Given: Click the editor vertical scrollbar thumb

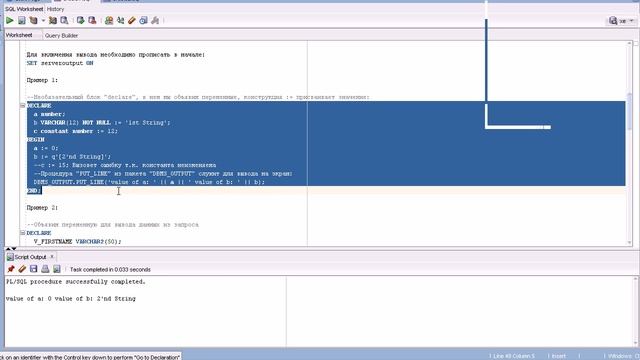Looking at the screenshot, I should point(629,111).
